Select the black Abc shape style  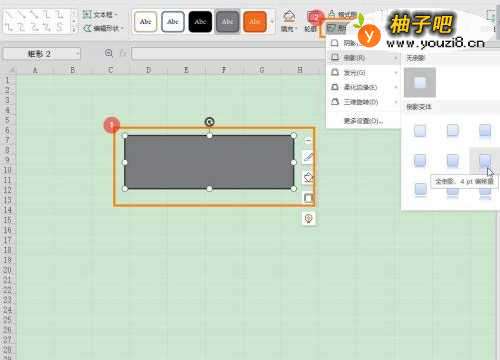click(x=200, y=22)
